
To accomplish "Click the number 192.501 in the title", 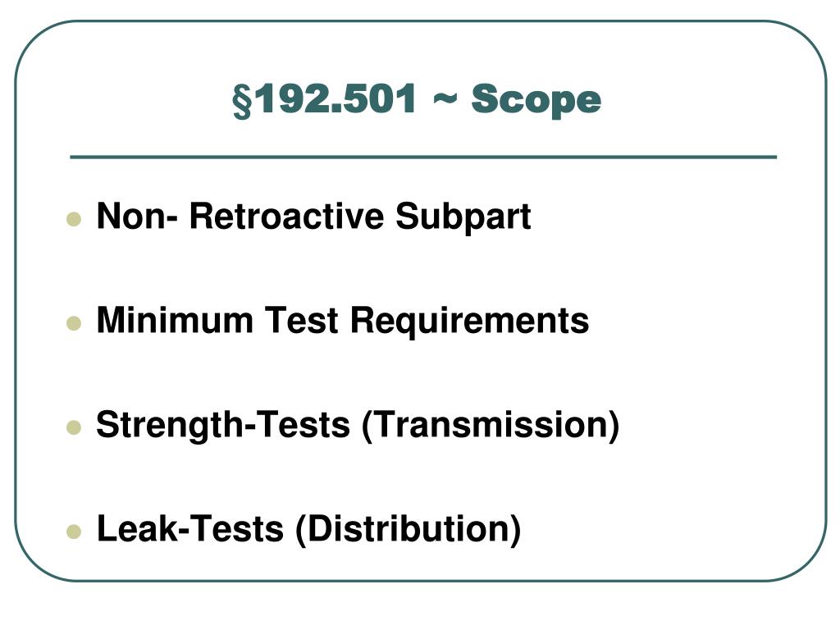I will click(335, 99).
